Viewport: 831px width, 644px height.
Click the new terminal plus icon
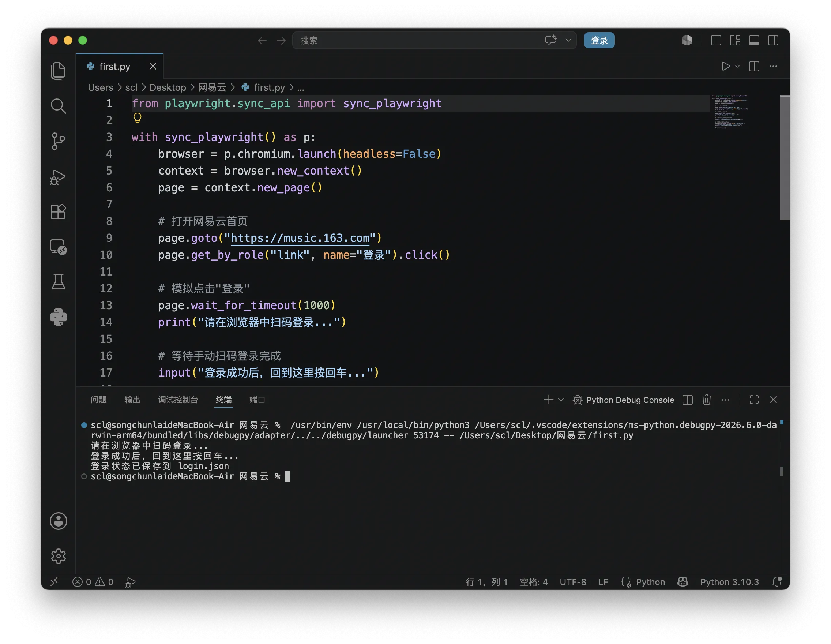548,400
